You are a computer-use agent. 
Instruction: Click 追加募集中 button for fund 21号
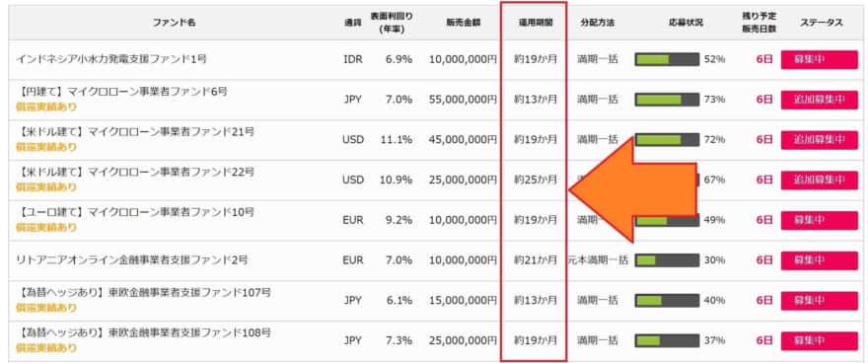click(x=819, y=139)
